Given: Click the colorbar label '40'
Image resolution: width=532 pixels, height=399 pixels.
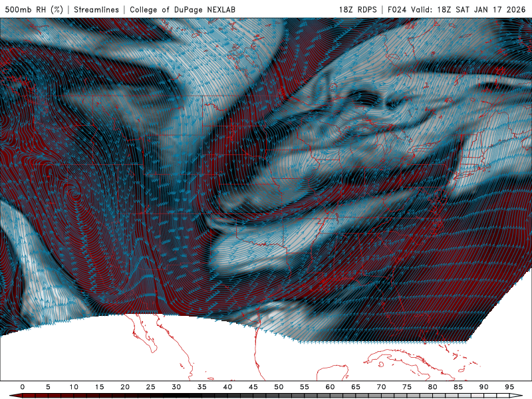Looking at the screenshot, I should coord(227,387).
